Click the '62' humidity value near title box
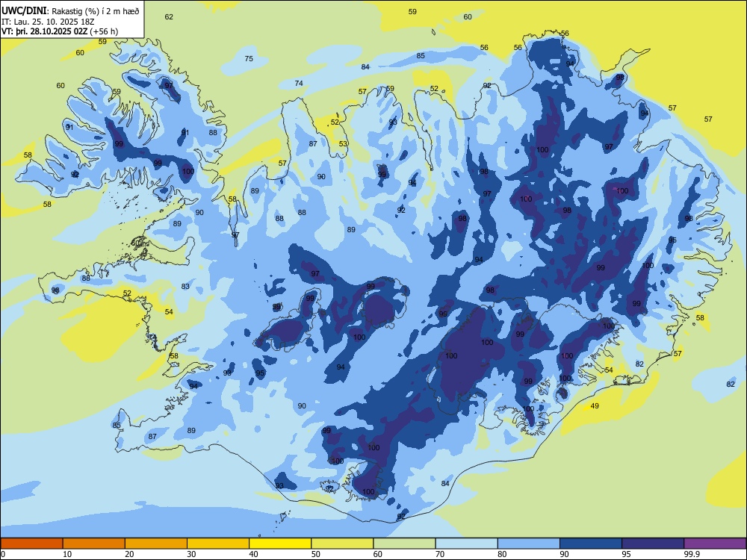The image size is (747, 560). tap(169, 16)
